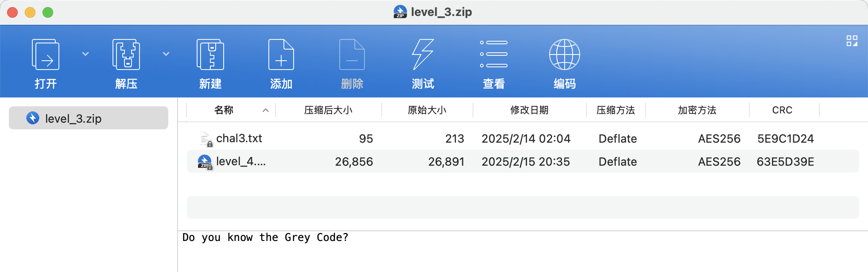Click the locked zip icon of level_4...
868x272 pixels.
tap(205, 162)
